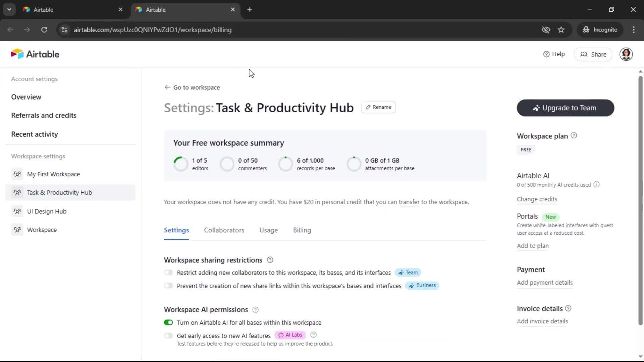Click the Incognito indicator button
The height and width of the screenshot is (362, 644).
(x=600, y=30)
